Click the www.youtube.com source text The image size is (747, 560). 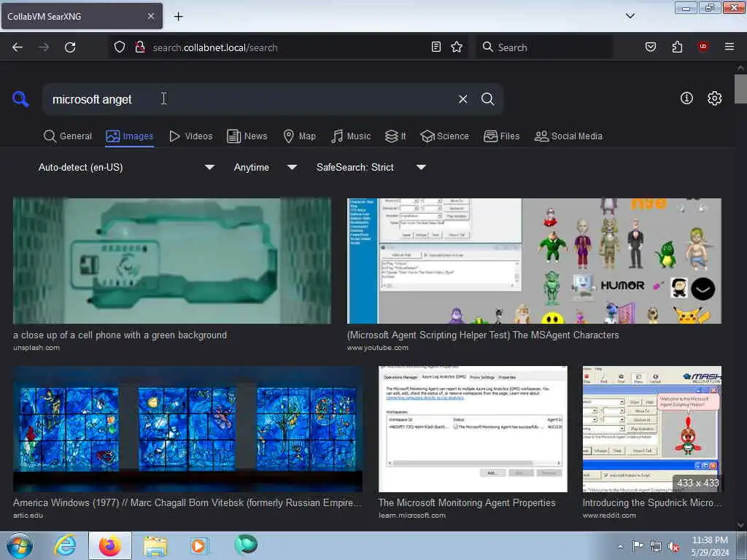(378, 348)
